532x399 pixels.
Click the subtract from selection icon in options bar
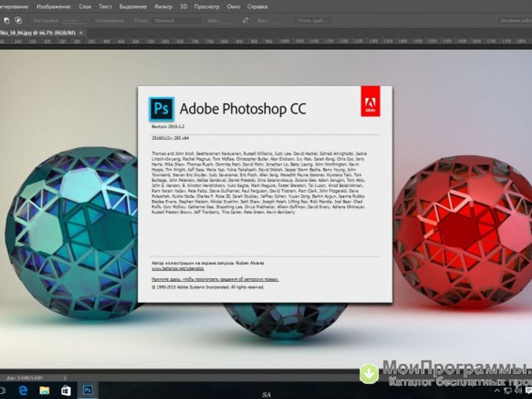coord(6,21)
